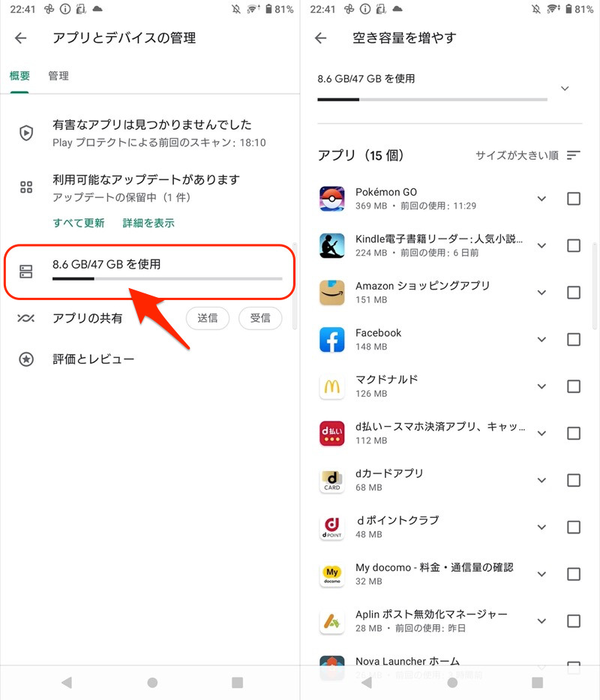The height and width of the screenshot is (700, 600).
Task: Tap the Amazon shopping app icon
Action: [332, 293]
